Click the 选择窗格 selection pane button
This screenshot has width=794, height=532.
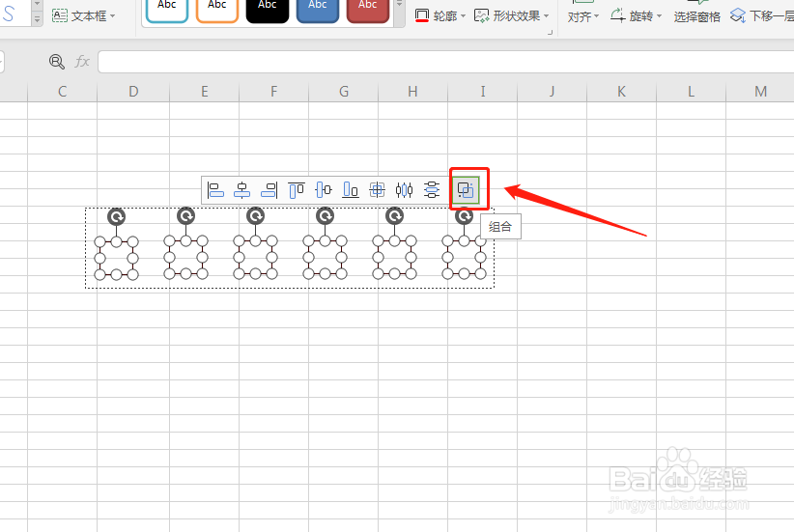[696, 16]
